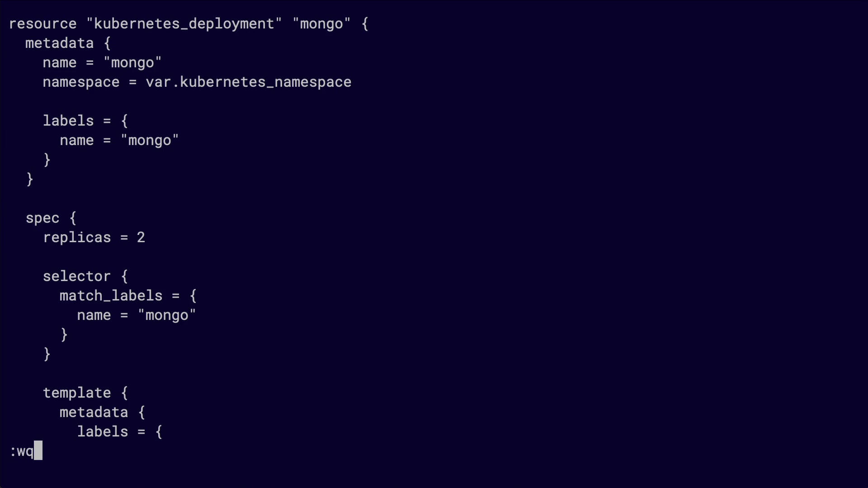Click the "kubernetes_deployment" resource type string
This screenshot has width=868, height=488.
click(184, 23)
